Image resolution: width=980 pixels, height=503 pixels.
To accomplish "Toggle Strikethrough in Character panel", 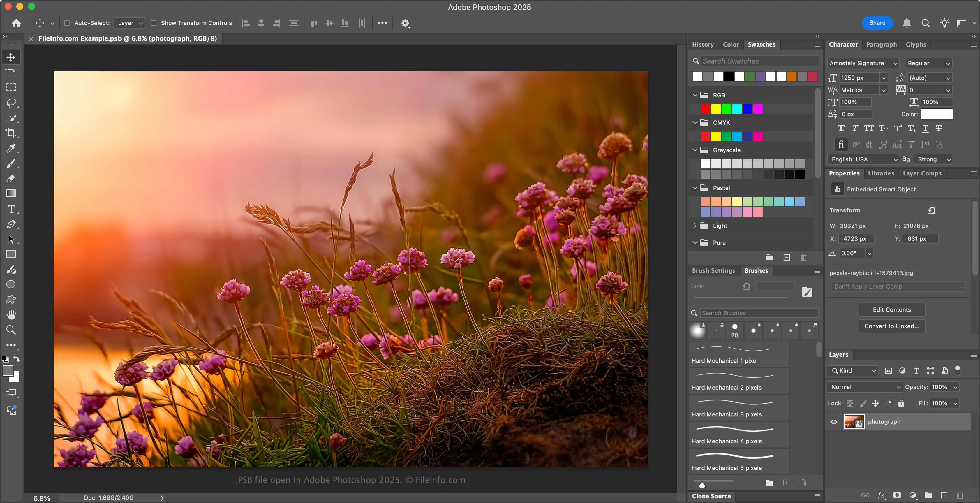I will pyautogui.click(x=939, y=128).
